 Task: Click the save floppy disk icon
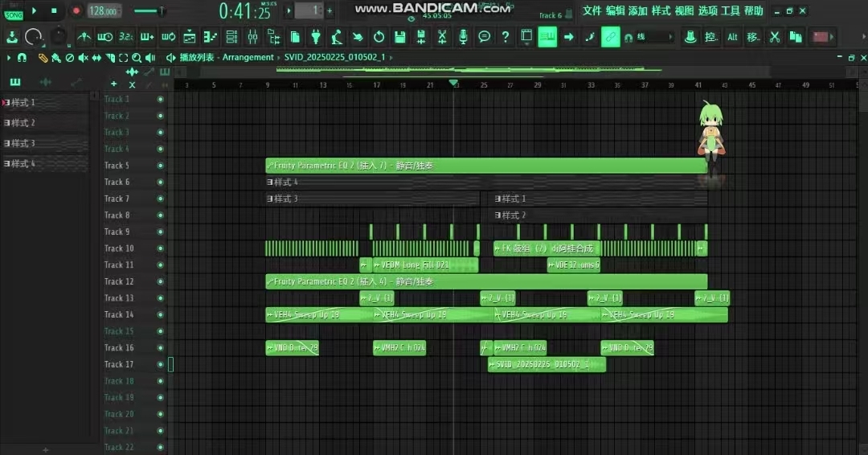pos(399,37)
